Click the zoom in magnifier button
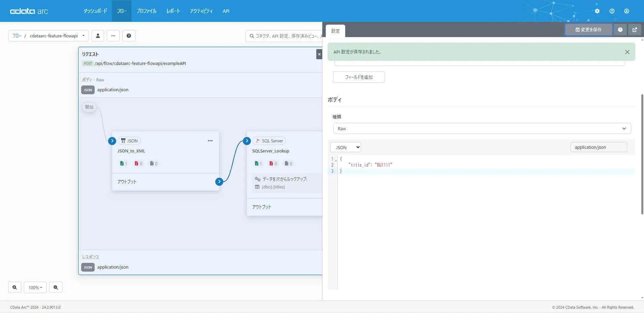Screen dimensions: 644x313 point(14,287)
